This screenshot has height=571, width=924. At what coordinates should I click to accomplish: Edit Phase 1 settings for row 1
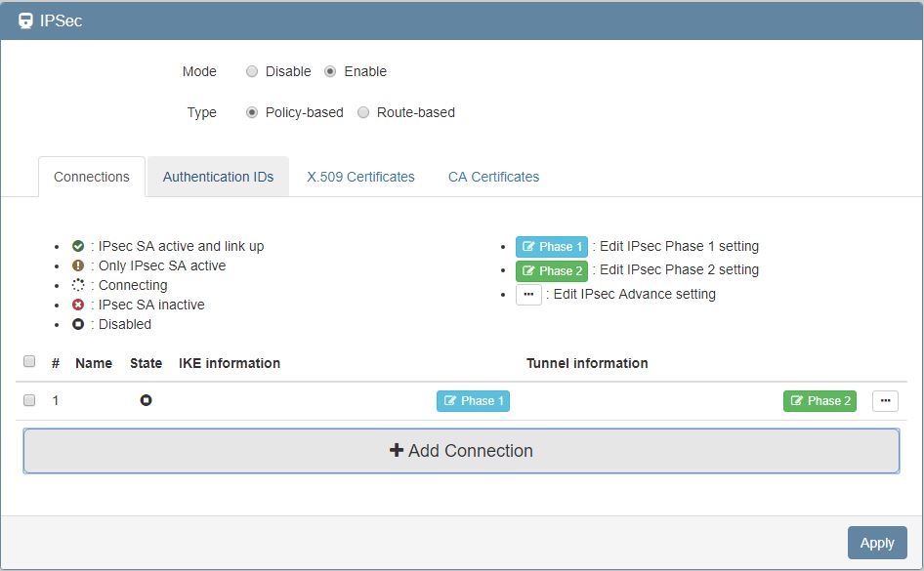[473, 401]
